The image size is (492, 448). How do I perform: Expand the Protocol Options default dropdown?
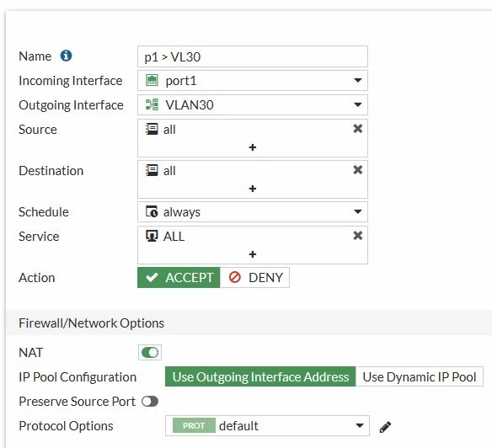tap(267, 426)
